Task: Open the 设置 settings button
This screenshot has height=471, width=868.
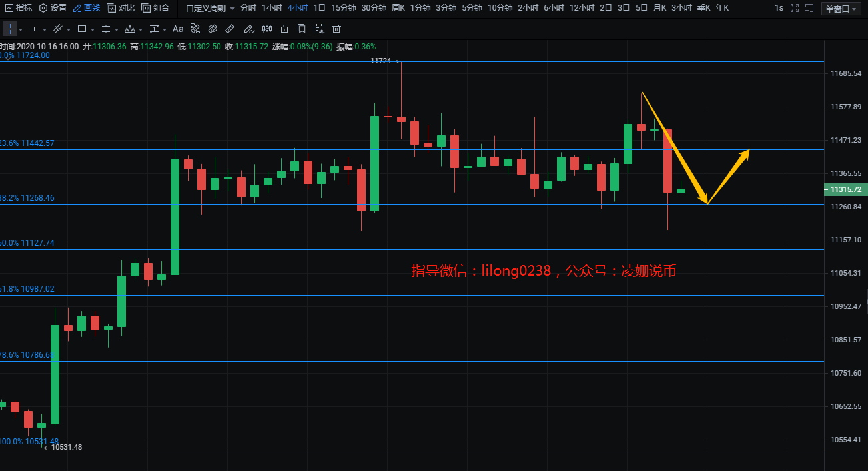Action: (x=53, y=8)
